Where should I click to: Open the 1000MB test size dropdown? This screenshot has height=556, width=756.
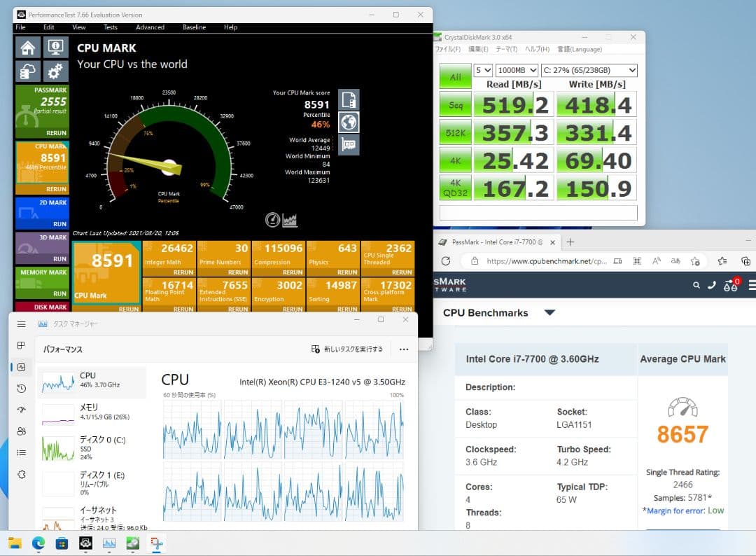(535, 70)
